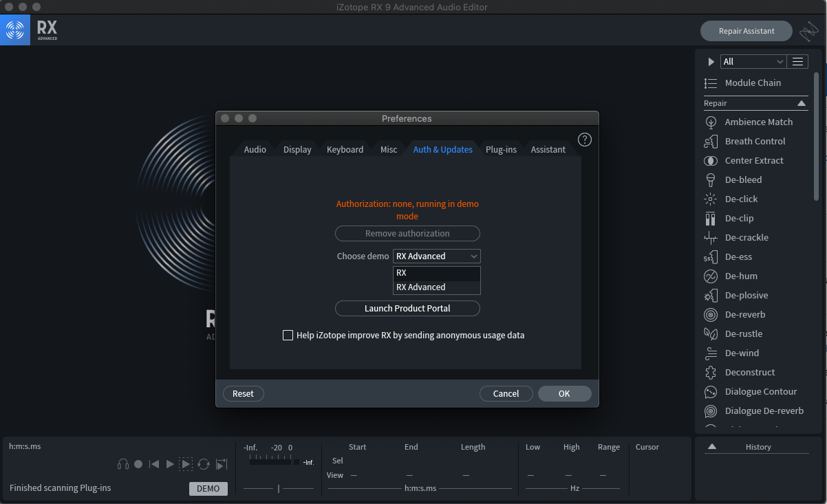
Task: Switch to the Audio tab
Action: click(255, 149)
